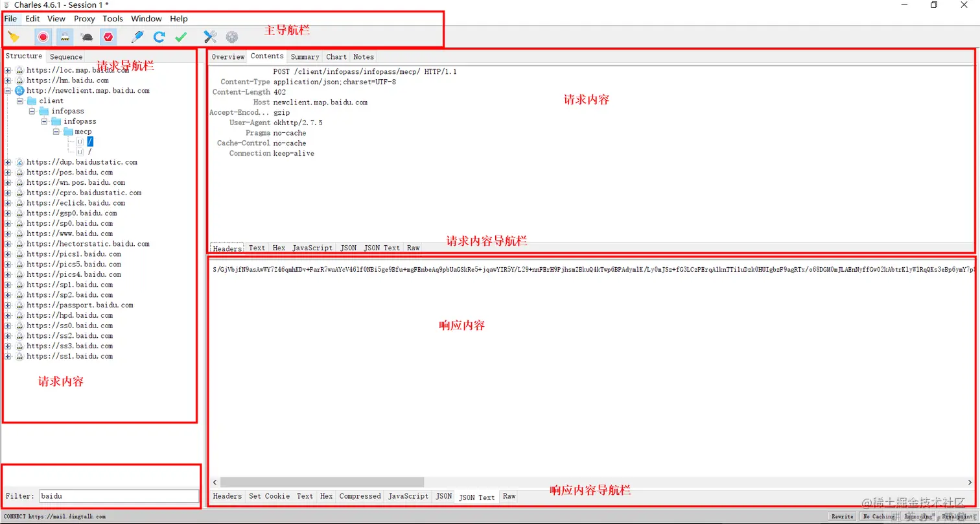Click the Breakpoints status button
The height and width of the screenshot is (524, 980).
(957, 517)
